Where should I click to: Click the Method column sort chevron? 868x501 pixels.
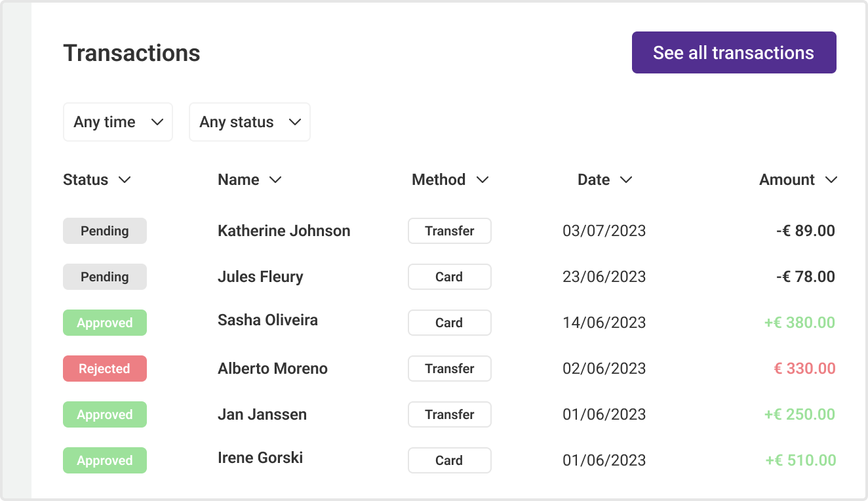click(483, 180)
